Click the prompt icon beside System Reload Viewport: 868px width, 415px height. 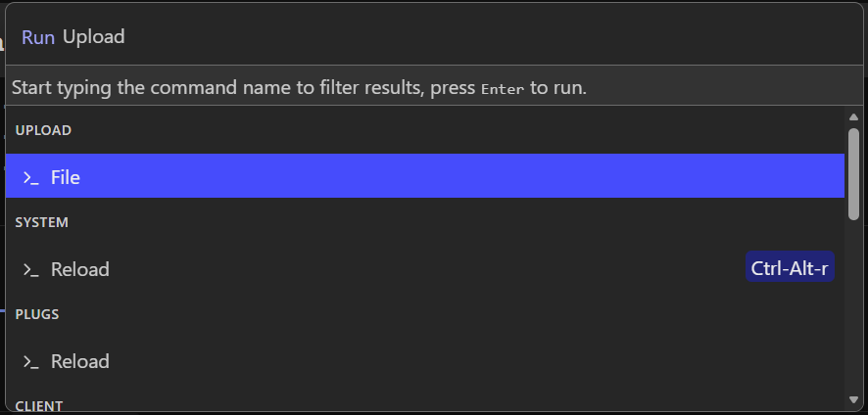(x=31, y=269)
